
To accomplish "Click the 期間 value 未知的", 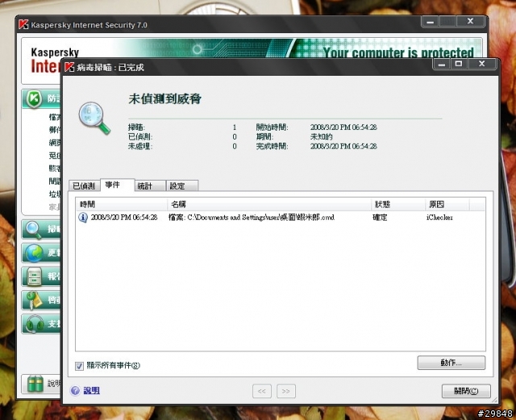I will click(321, 136).
